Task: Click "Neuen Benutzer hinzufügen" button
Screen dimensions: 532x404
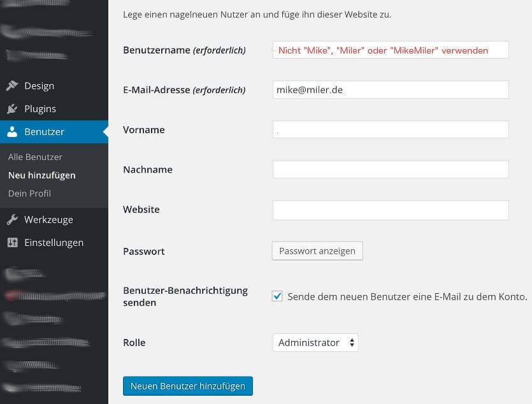Action: coord(187,386)
